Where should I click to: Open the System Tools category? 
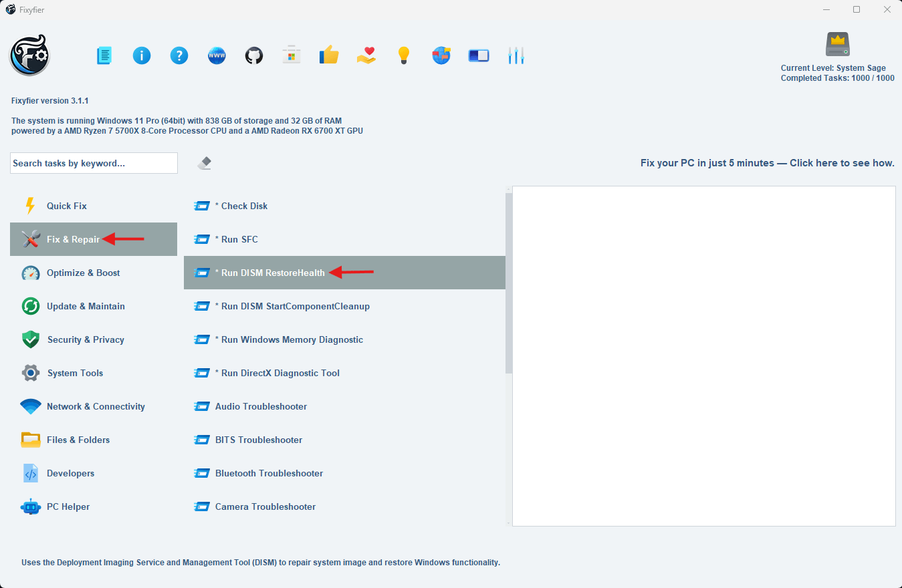[x=94, y=373]
